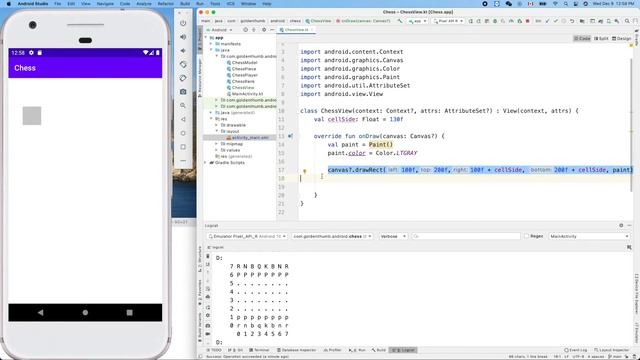Screen dimensions: 640x360
Task: Open the Window menu
Action: click(x=248, y=4)
